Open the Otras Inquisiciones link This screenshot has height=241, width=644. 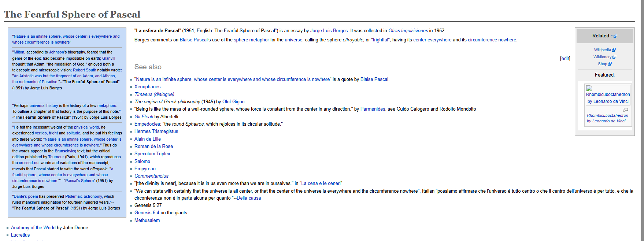tap(408, 31)
